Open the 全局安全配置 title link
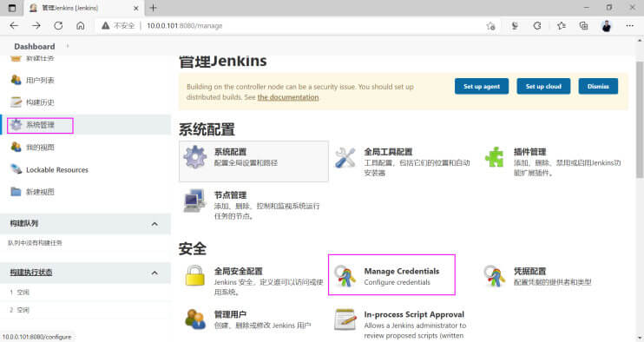 tap(238, 271)
